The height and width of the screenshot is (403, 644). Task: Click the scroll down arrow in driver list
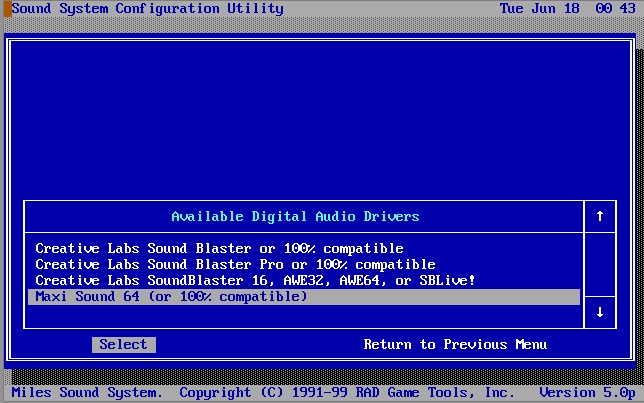click(x=600, y=312)
